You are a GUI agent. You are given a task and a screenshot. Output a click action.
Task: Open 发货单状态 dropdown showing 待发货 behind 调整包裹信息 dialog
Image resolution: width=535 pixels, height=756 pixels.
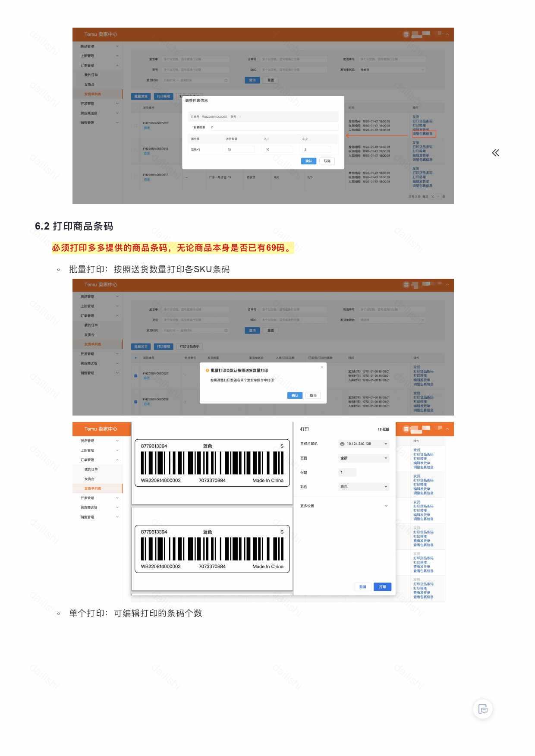[x=391, y=69]
